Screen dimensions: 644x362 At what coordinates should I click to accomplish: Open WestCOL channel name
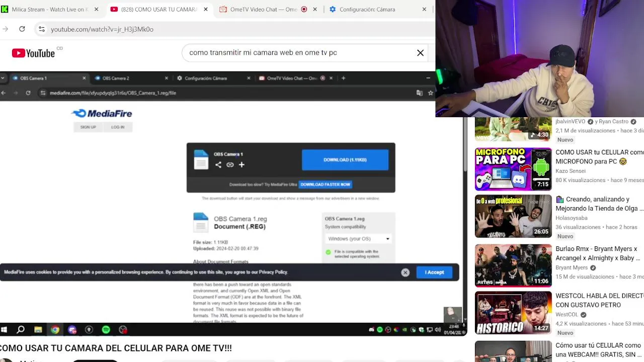[567, 315]
